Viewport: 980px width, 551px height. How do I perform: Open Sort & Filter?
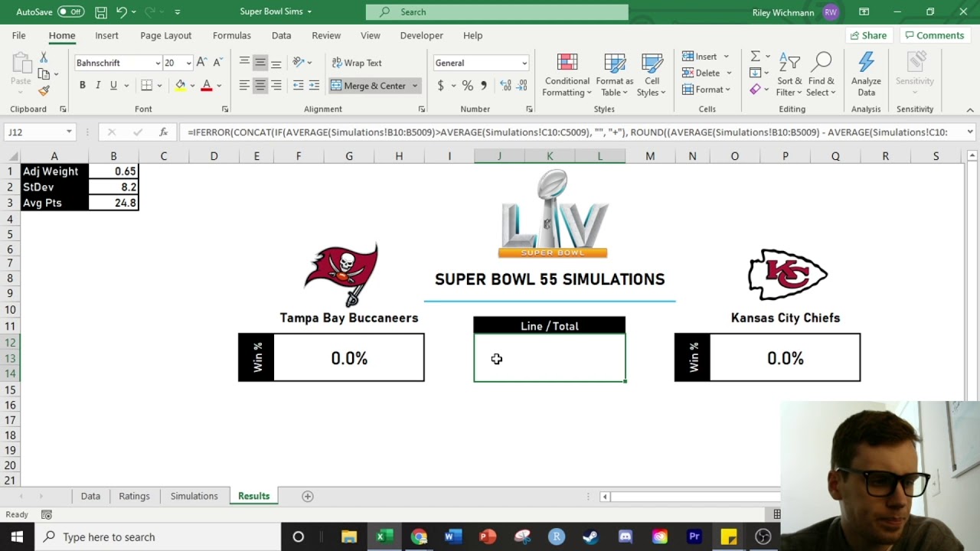point(789,75)
